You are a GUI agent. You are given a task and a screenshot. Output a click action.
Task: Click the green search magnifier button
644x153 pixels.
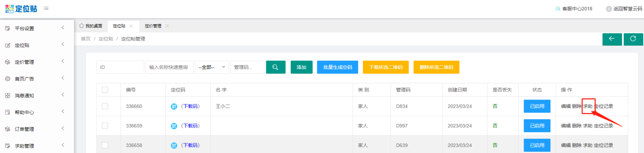[x=275, y=67]
